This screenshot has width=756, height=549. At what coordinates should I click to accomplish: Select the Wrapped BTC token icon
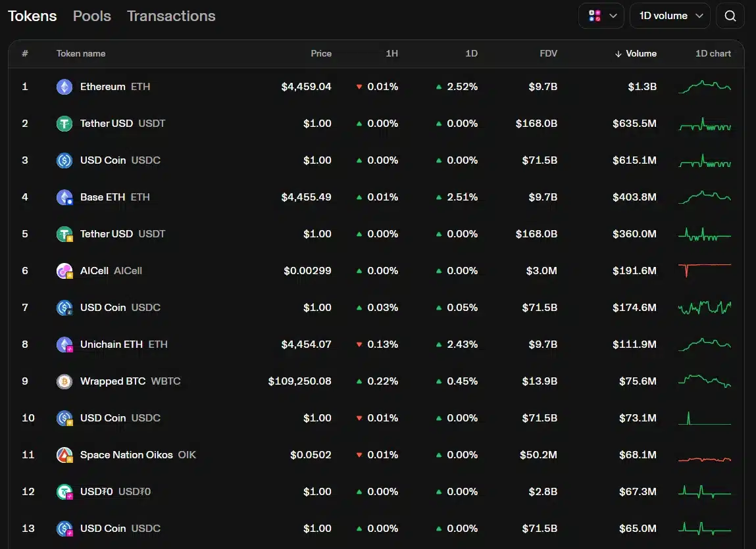tap(64, 381)
